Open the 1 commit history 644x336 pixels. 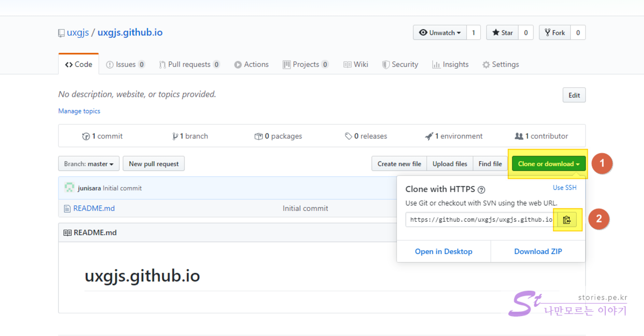(103, 136)
